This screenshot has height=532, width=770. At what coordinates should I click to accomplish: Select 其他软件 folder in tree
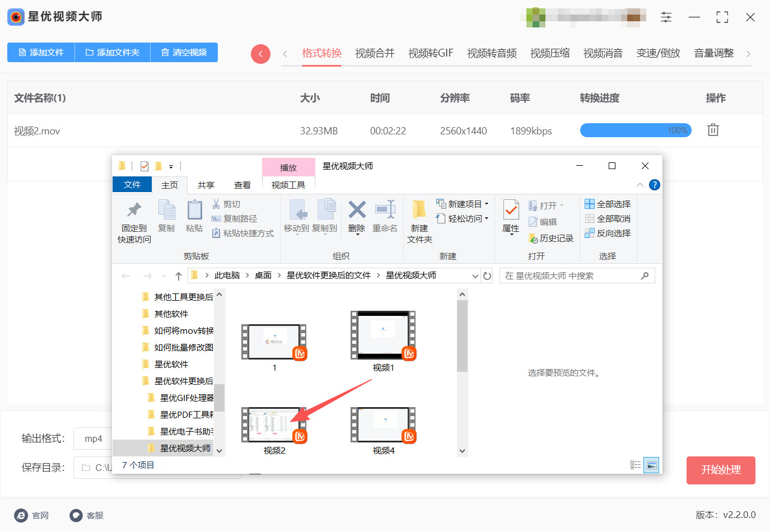pos(166,314)
